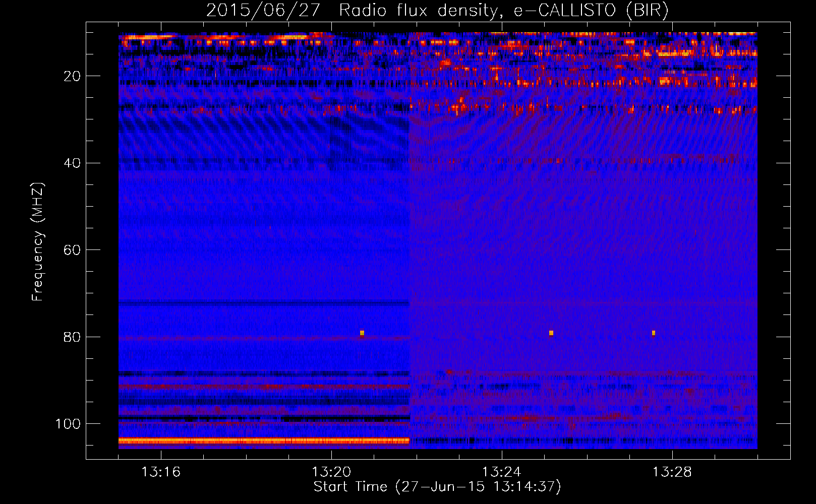
Task: Click the 'Start Time (27-Jun-15 13:14:37)' label
Action: tap(437, 487)
